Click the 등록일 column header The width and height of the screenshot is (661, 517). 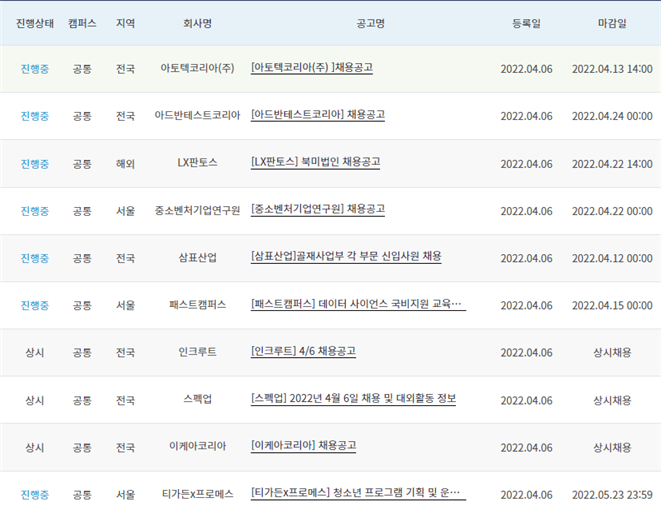(x=526, y=23)
